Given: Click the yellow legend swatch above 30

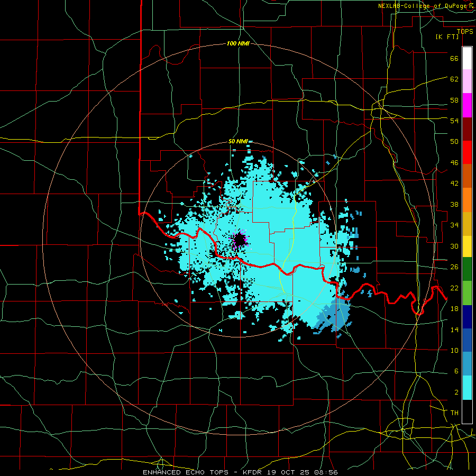Looking at the screenshot, I should click(467, 246).
